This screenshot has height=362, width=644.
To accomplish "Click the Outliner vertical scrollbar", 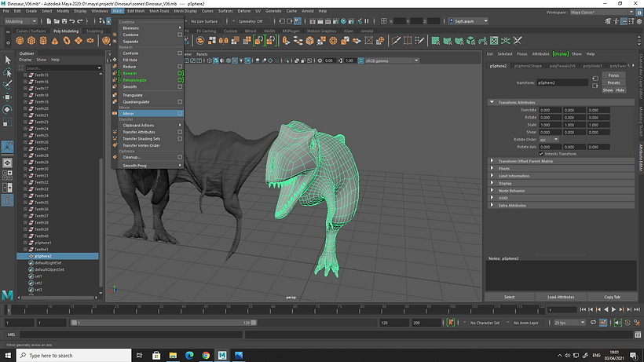I will click(x=101, y=221).
